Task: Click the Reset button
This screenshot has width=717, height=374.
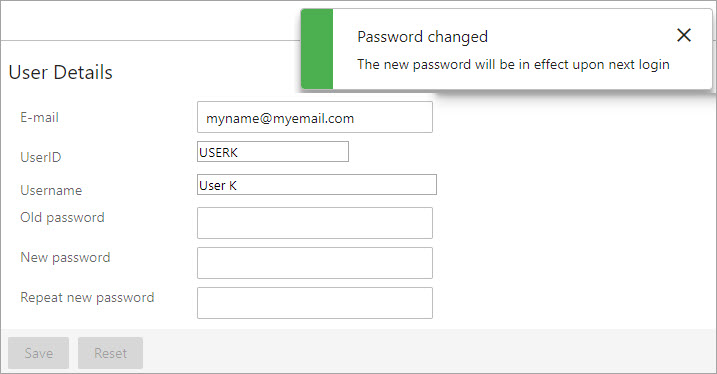Action: pos(110,353)
